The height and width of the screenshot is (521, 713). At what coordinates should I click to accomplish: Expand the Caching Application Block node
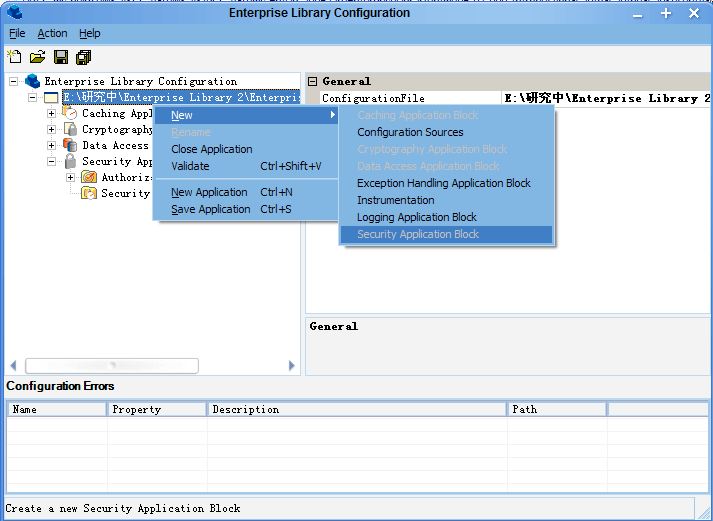coord(51,113)
